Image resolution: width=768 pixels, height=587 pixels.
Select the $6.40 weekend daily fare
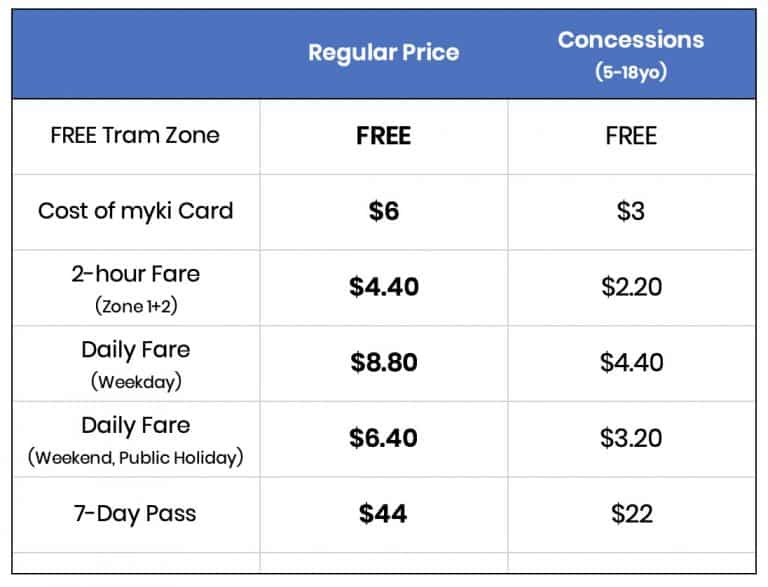[x=383, y=438]
